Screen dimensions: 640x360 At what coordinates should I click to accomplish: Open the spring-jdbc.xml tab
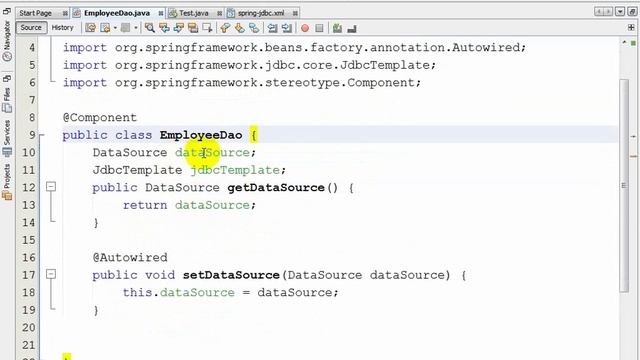pos(261,13)
